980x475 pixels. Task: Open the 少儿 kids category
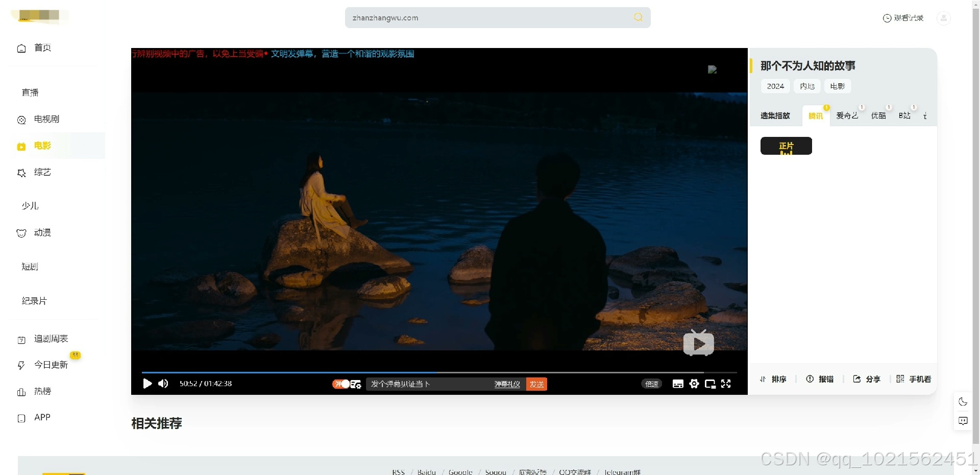30,206
